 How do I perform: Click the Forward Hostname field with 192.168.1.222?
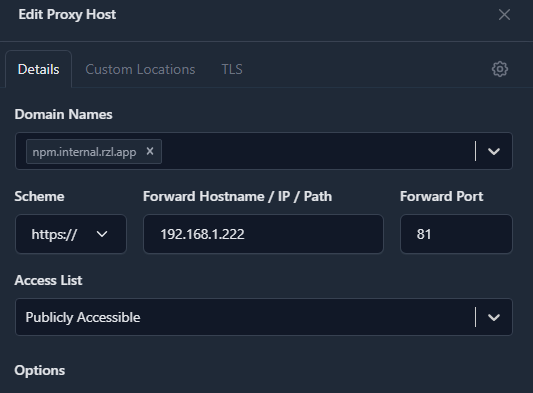coord(263,234)
